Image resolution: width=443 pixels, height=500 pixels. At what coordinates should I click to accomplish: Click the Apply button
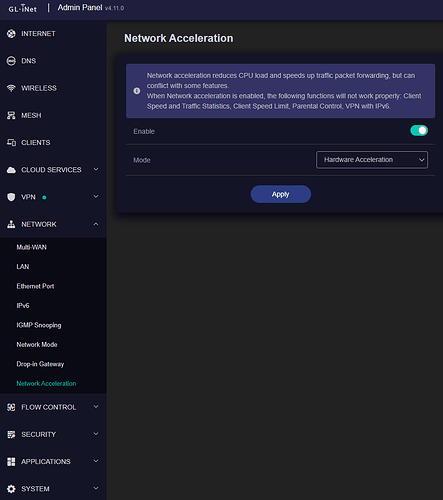point(281,194)
